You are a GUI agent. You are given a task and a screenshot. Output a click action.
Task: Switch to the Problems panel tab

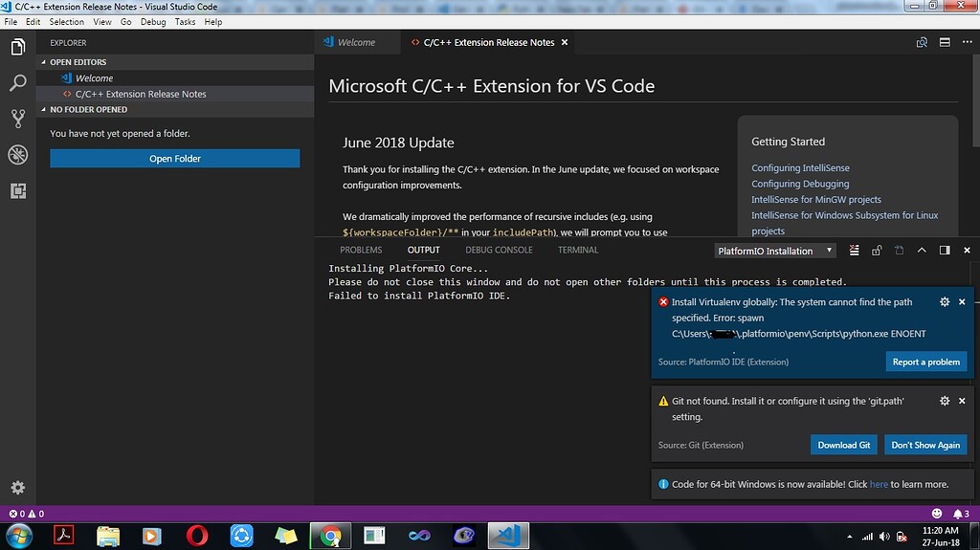click(x=361, y=250)
